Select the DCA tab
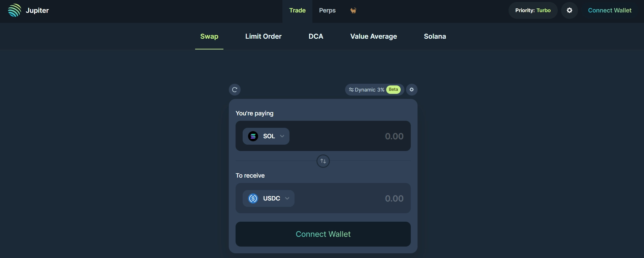This screenshot has height=258, width=644. (316, 36)
